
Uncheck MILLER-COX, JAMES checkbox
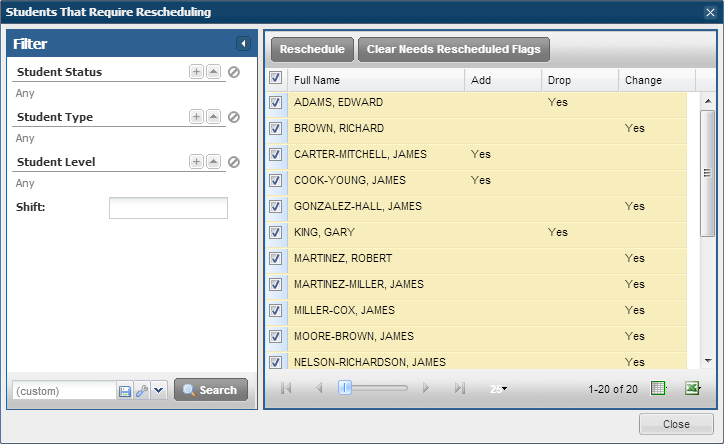tap(276, 310)
